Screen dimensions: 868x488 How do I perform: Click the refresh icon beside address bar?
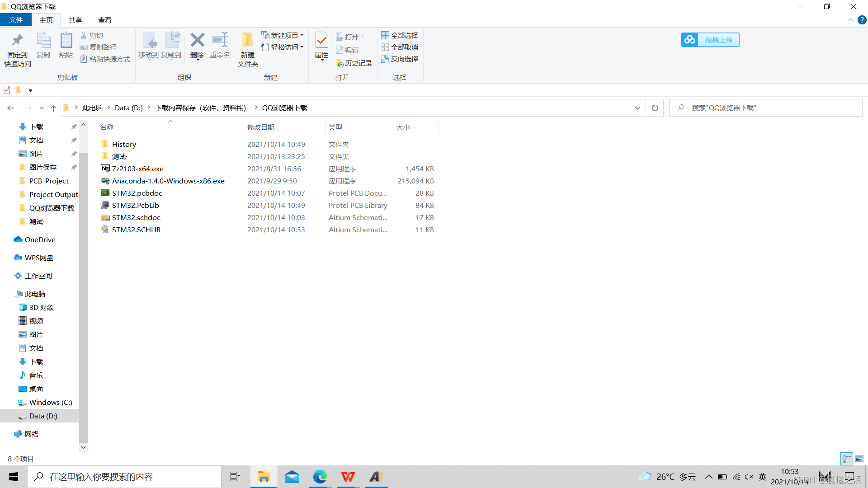(655, 108)
